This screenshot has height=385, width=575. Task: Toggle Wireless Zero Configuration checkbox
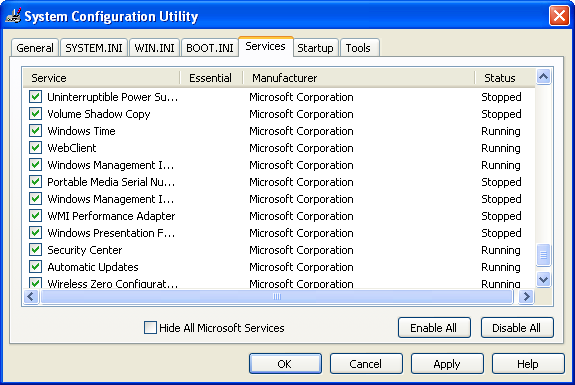coord(36,283)
